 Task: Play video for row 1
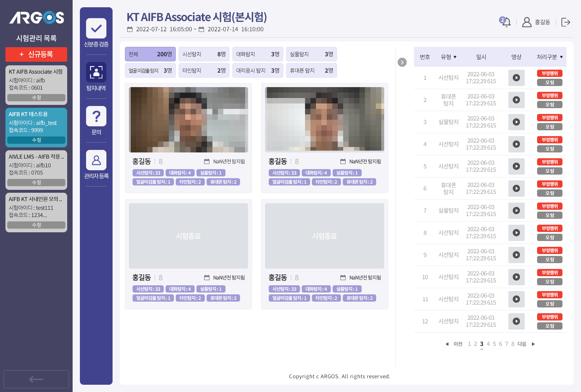click(516, 78)
